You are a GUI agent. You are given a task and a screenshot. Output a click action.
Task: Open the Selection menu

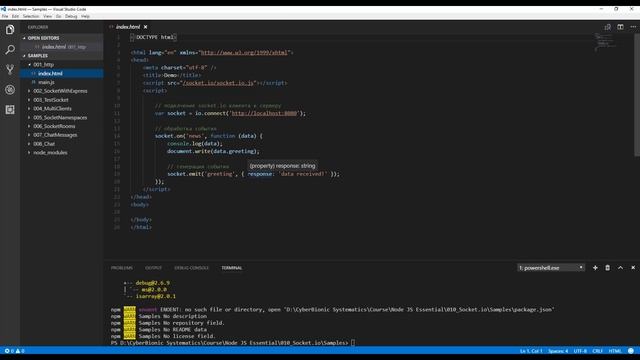click(x=31, y=16)
